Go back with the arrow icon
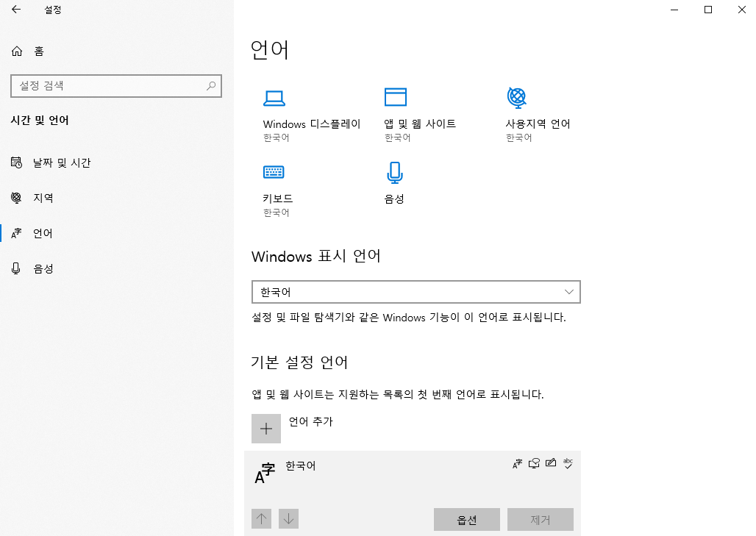Screen dimensions: 756x536 pyautogui.click(x=16, y=9)
